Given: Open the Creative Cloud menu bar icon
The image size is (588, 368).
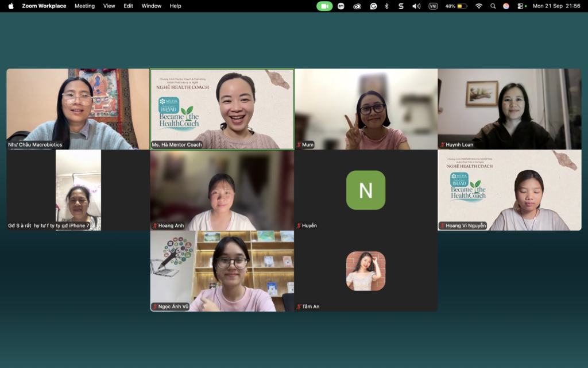Looking at the screenshot, I should [x=357, y=6].
